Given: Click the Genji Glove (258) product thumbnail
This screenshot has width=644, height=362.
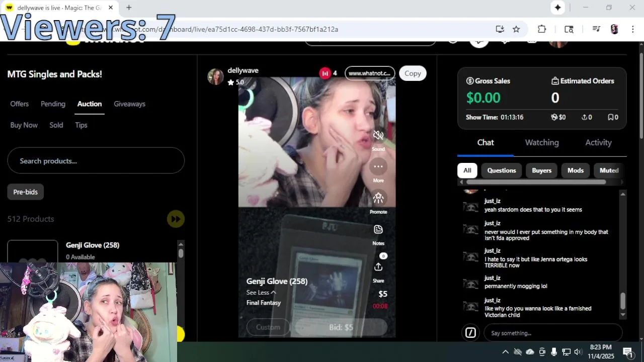Looking at the screenshot, I should (x=32, y=251).
